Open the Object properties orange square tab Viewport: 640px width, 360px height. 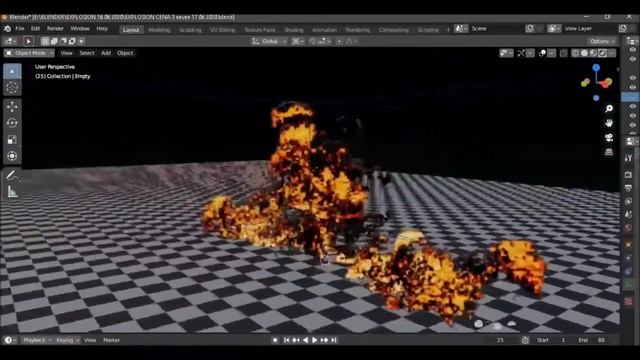[629, 245]
